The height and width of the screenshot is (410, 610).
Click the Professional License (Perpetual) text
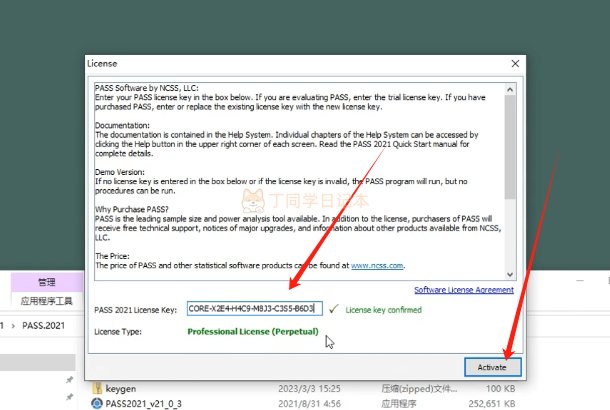tap(253, 331)
